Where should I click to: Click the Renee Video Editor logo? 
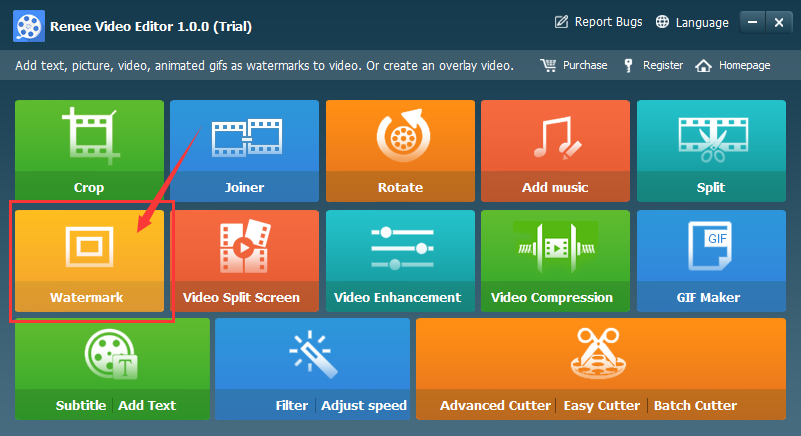tap(29, 26)
